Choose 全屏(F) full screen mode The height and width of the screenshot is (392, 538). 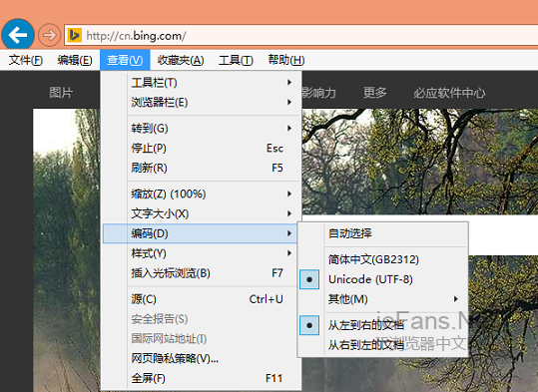pos(201,378)
